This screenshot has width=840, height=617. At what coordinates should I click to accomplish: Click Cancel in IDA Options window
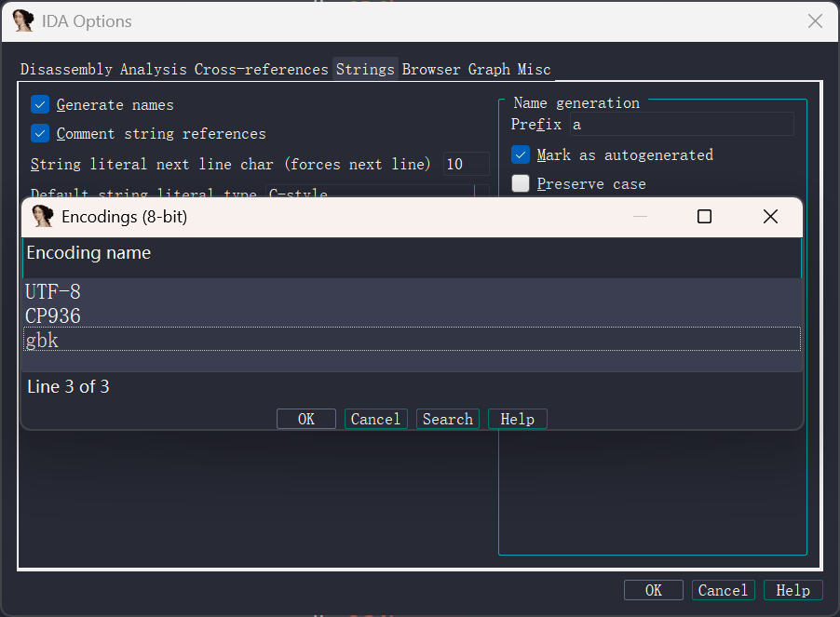724,590
